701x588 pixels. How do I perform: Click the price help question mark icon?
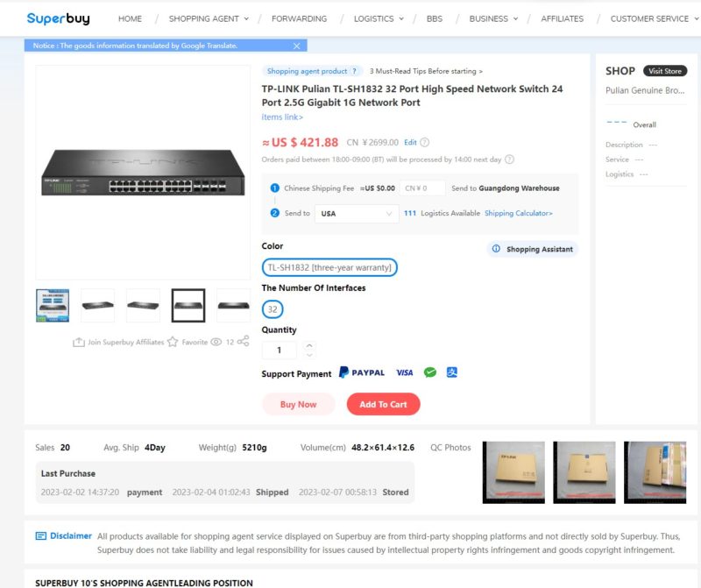(425, 142)
